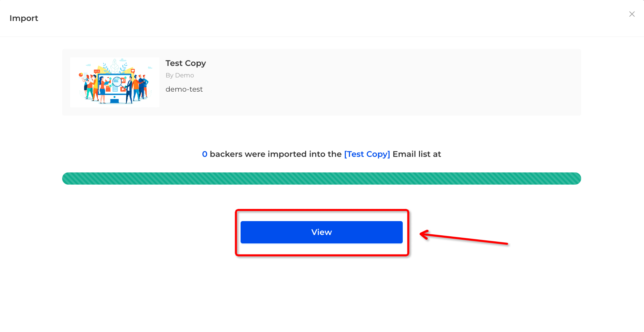The width and height of the screenshot is (644, 332).
Task: Click the "Email list at" text
Action: click(417, 154)
